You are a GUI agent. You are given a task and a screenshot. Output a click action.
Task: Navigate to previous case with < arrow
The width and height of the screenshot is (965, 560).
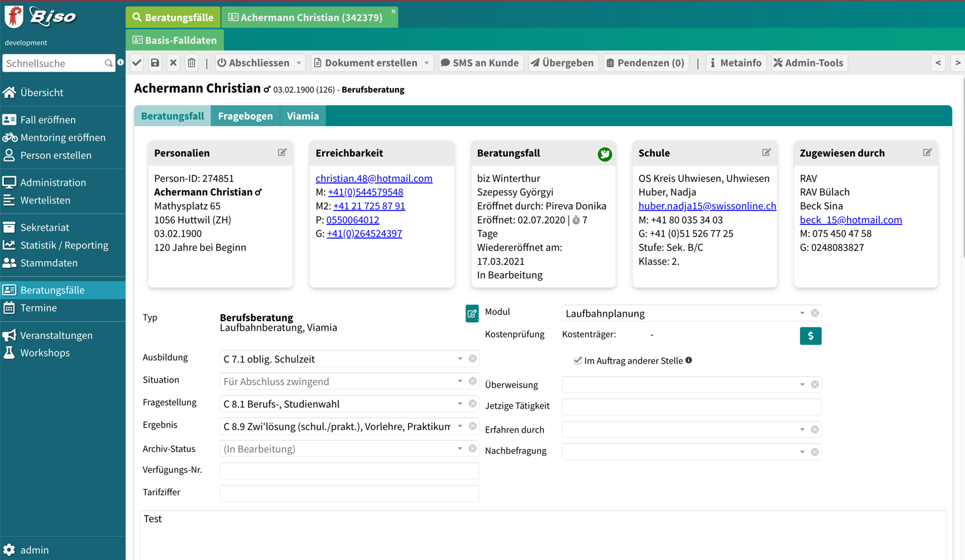coord(938,63)
